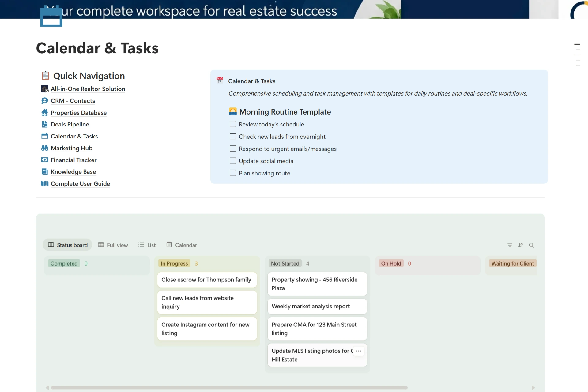588x392 pixels.
Task: Click the In Progress group header
Action: click(x=174, y=264)
